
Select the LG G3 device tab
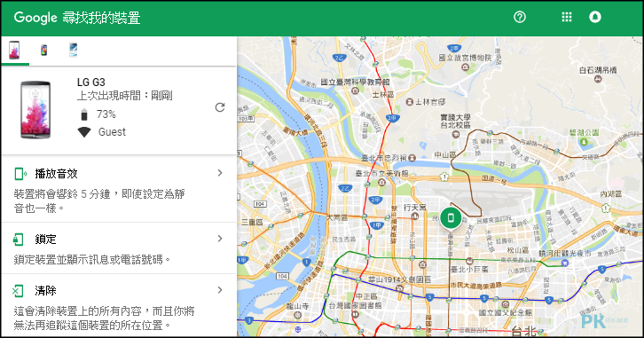[15, 50]
